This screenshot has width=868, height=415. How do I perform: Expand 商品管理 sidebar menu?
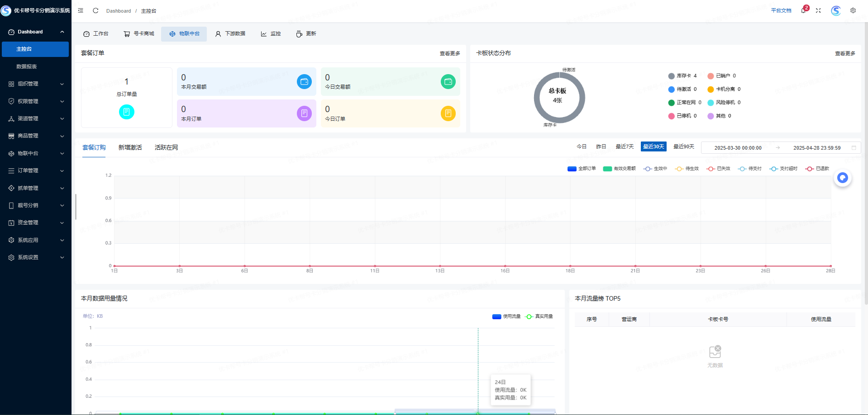point(35,136)
